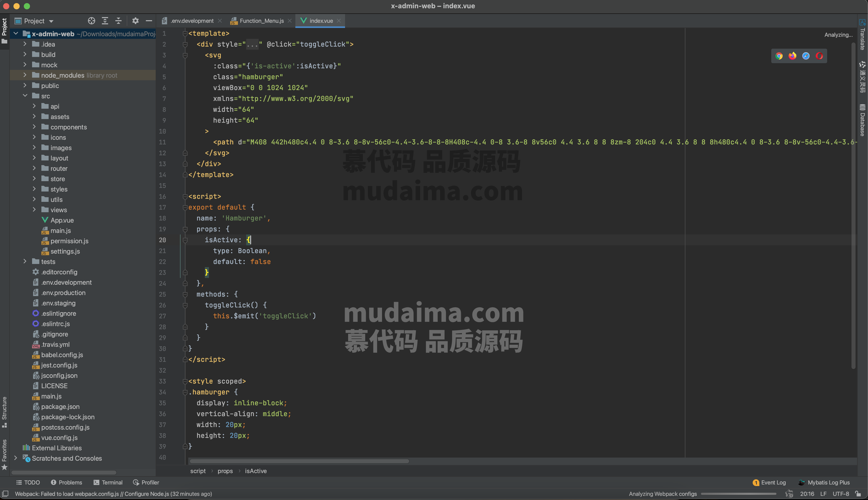
Task: Fold the style scoped block at line 33
Action: coord(185,381)
